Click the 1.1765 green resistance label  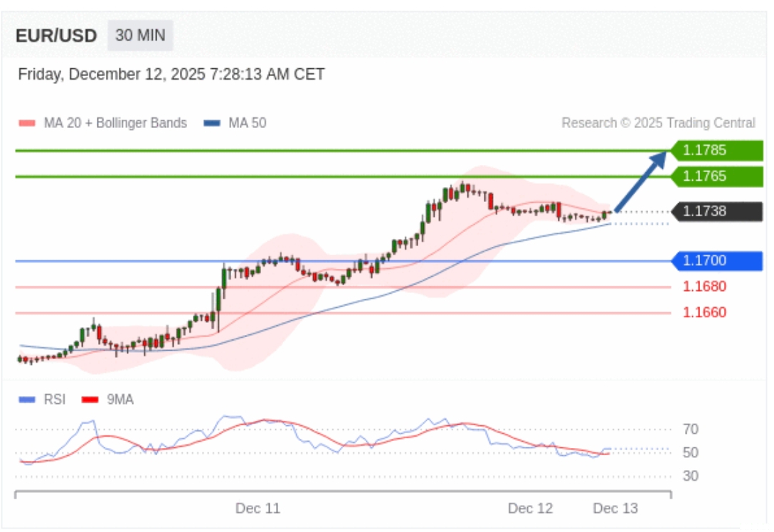point(717,176)
